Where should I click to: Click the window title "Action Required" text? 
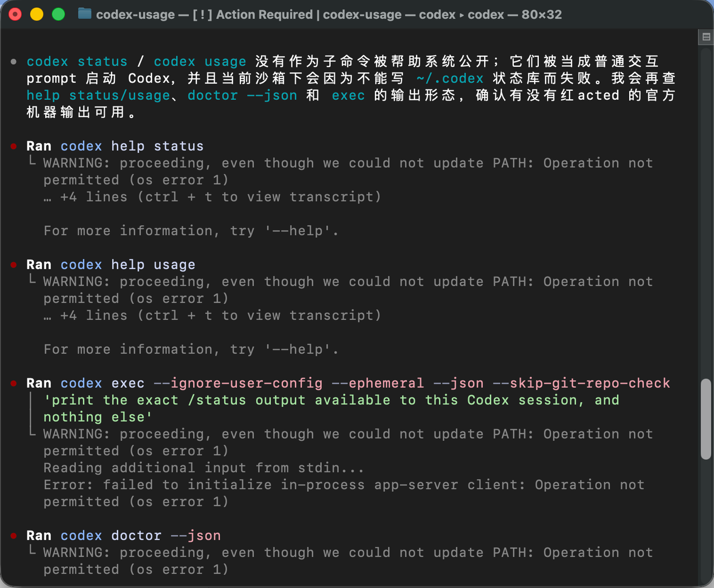coord(264,14)
